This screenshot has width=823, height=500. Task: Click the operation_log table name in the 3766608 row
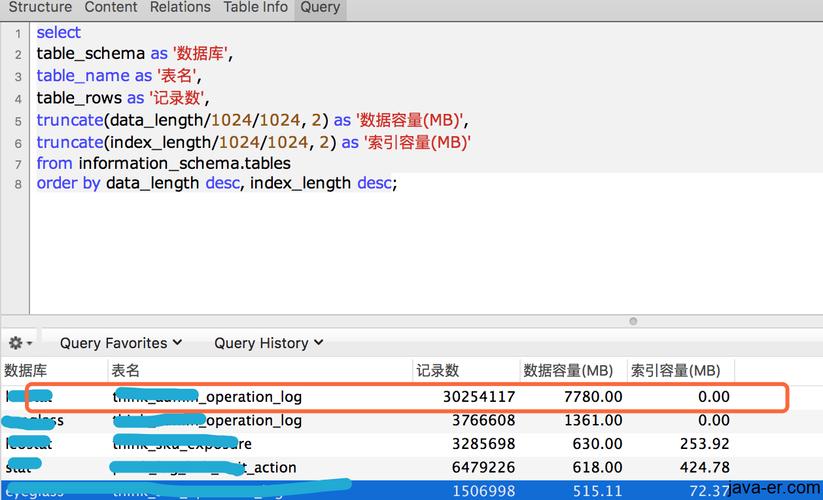[x=207, y=420]
